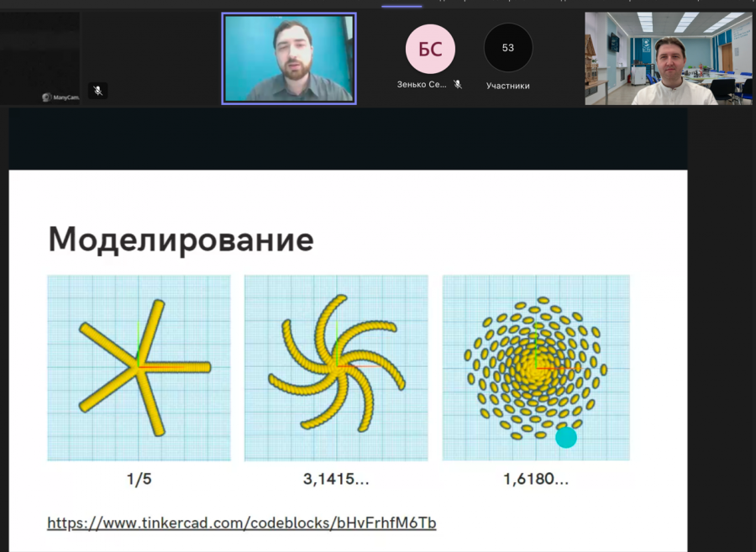
Task: Click the 1,6180... caption text
Action: point(536,479)
